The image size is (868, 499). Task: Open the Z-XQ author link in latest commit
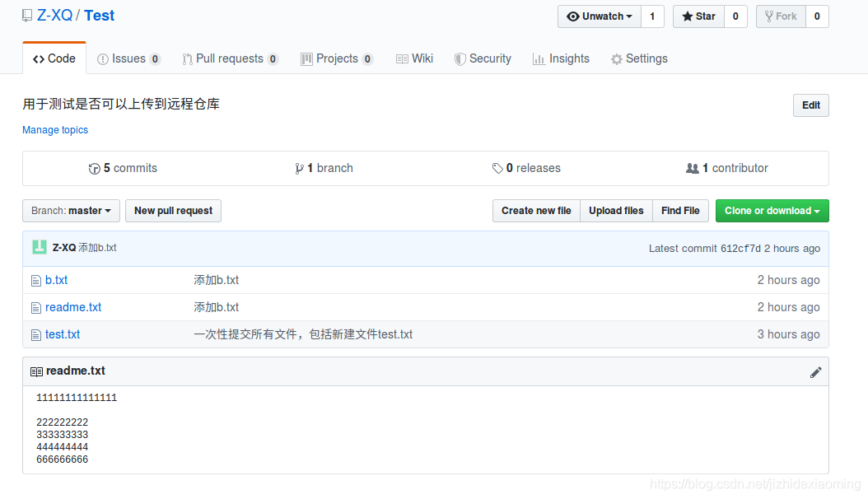click(64, 248)
